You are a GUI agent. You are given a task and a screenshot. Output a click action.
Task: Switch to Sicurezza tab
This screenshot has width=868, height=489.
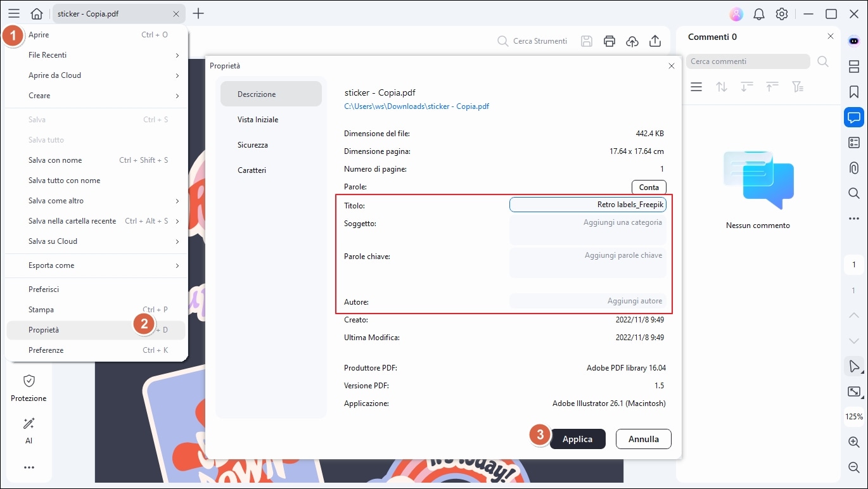(x=271, y=145)
